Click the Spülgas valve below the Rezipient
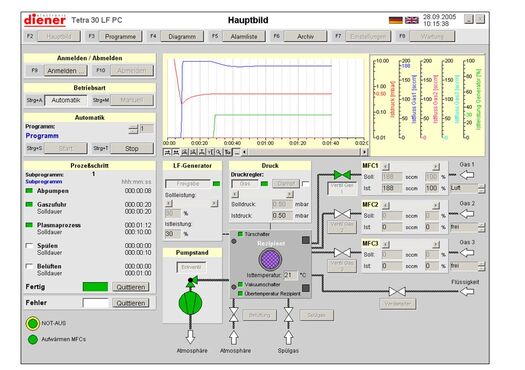This screenshot has width=525, height=370. click(x=288, y=315)
